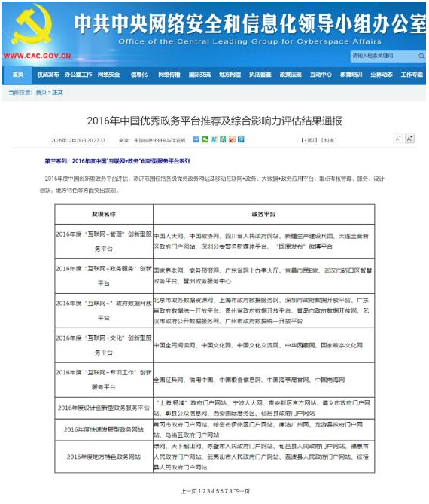
Task: Open the 执法督查 navigation item
Action: 260,75
